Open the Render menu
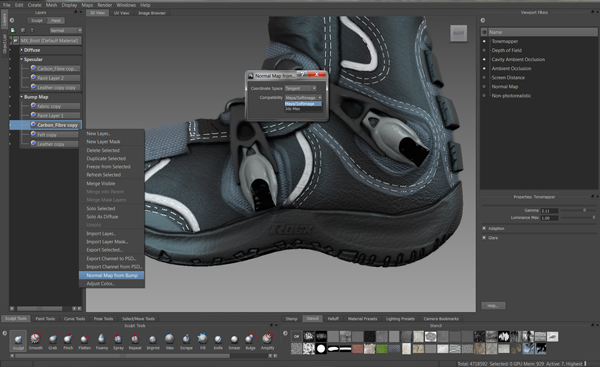This screenshot has height=367, width=600. click(x=104, y=5)
